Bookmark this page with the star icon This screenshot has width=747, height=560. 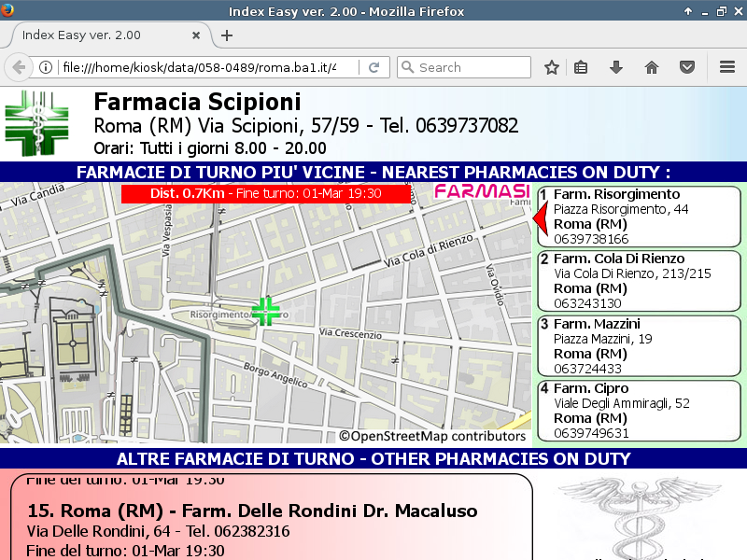552,67
